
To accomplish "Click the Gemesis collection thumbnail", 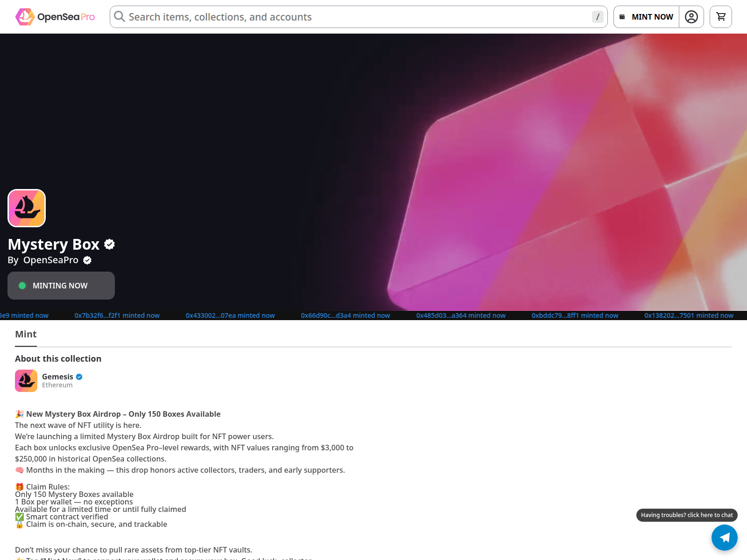I will (26, 381).
